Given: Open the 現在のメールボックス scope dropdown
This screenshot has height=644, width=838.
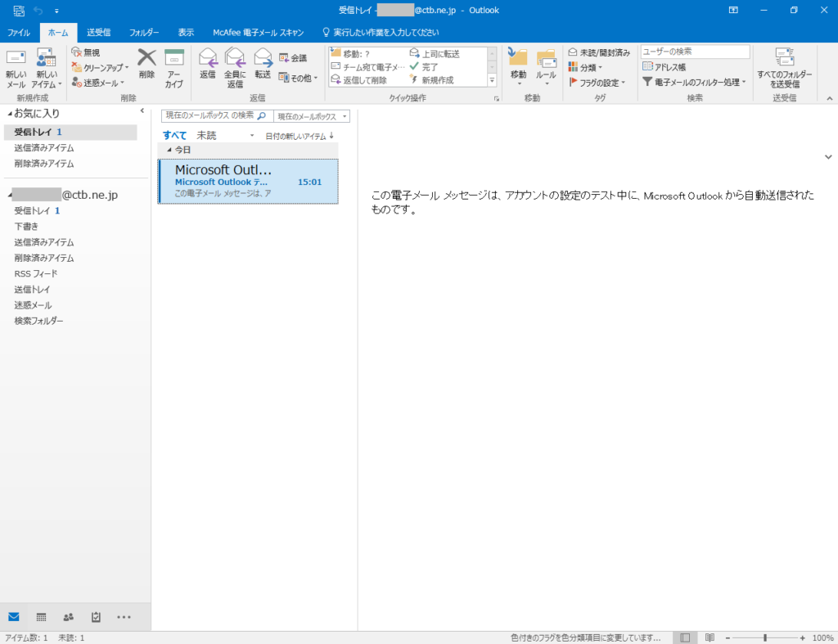Looking at the screenshot, I should click(x=312, y=116).
